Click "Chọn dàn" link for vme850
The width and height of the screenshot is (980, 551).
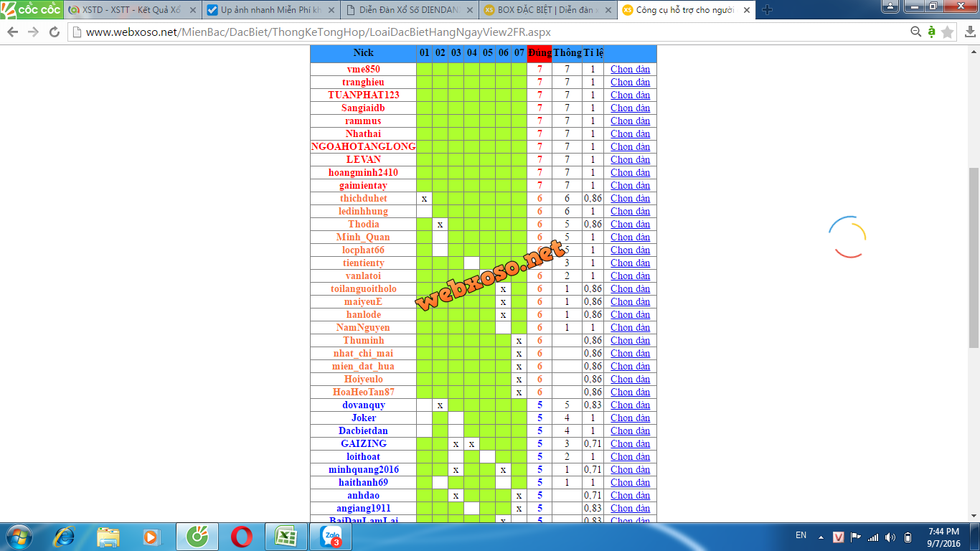click(630, 70)
